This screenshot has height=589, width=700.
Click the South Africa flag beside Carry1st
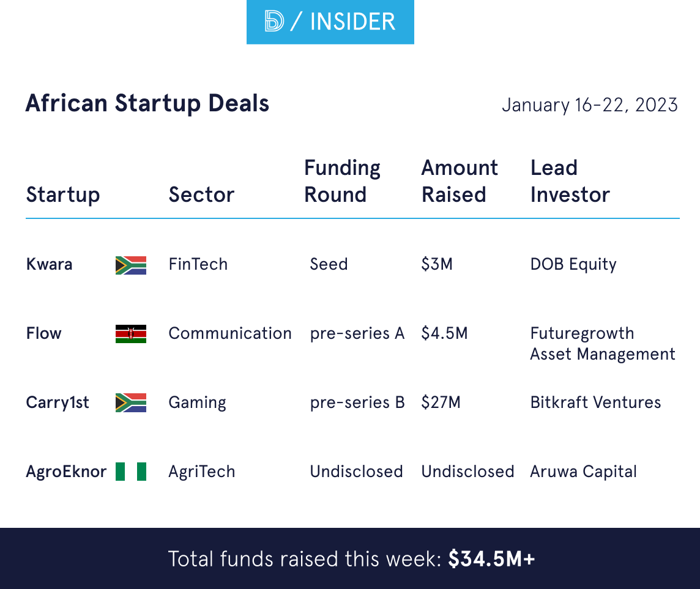(131, 402)
